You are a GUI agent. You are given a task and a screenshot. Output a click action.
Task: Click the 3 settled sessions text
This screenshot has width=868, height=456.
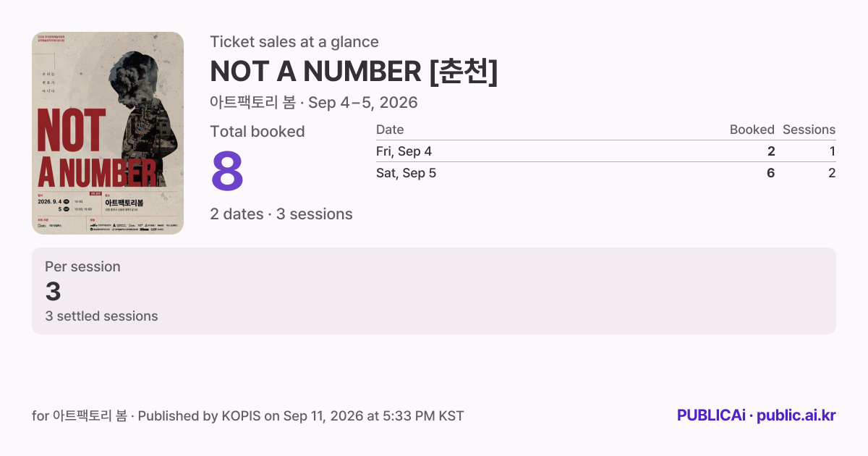click(101, 316)
